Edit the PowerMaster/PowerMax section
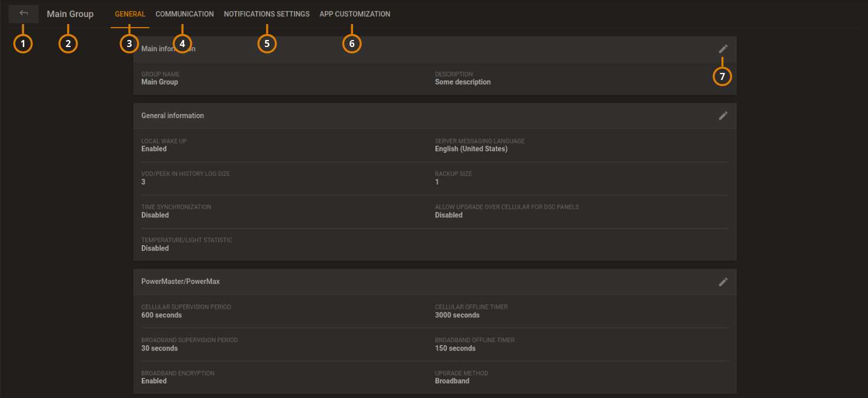 click(723, 282)
